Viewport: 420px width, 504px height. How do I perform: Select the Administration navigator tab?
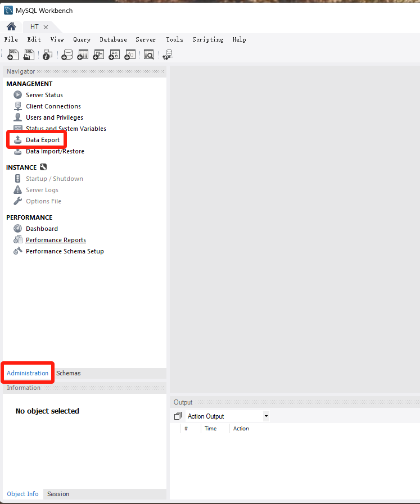coord(28,373)
